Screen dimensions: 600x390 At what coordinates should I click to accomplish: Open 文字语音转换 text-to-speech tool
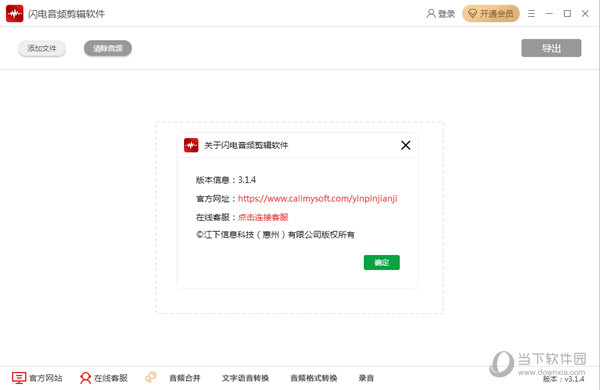pos(245,378)
